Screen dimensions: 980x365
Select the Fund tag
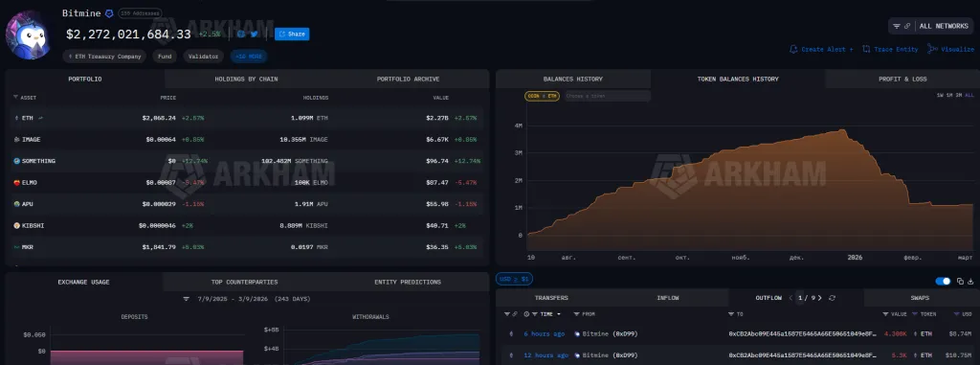[x=165, y=57]
